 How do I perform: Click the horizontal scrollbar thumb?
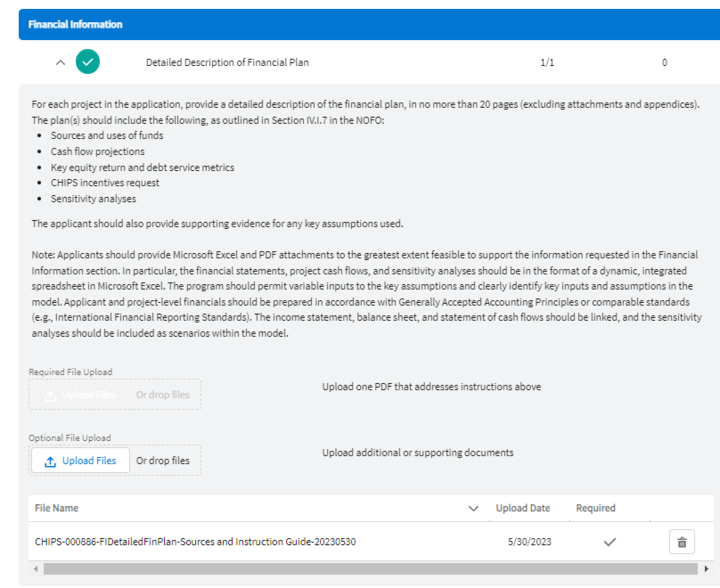[360, 569]
